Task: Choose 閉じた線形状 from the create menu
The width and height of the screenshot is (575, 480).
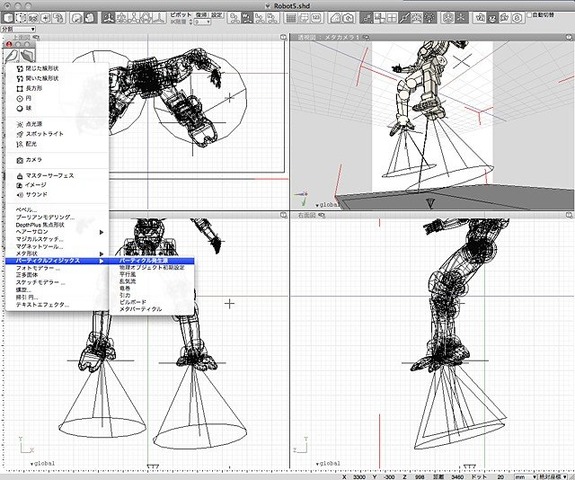Action: tap(57, 69)
